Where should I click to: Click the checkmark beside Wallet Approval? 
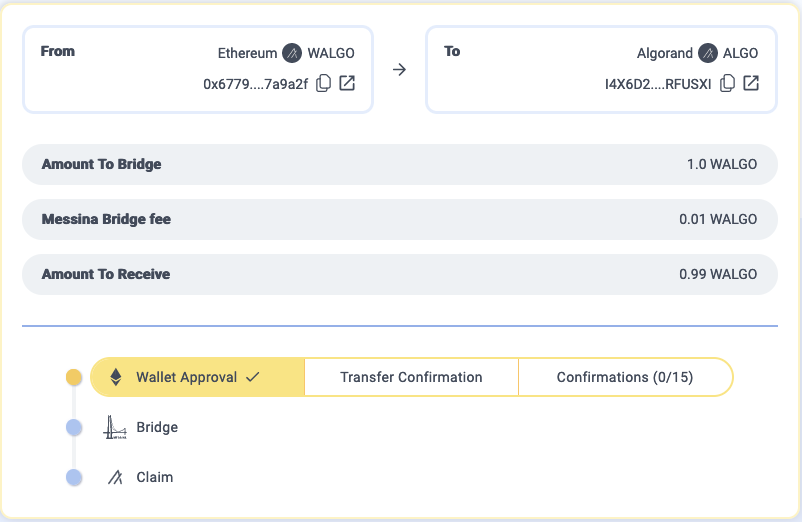point(253,377)
